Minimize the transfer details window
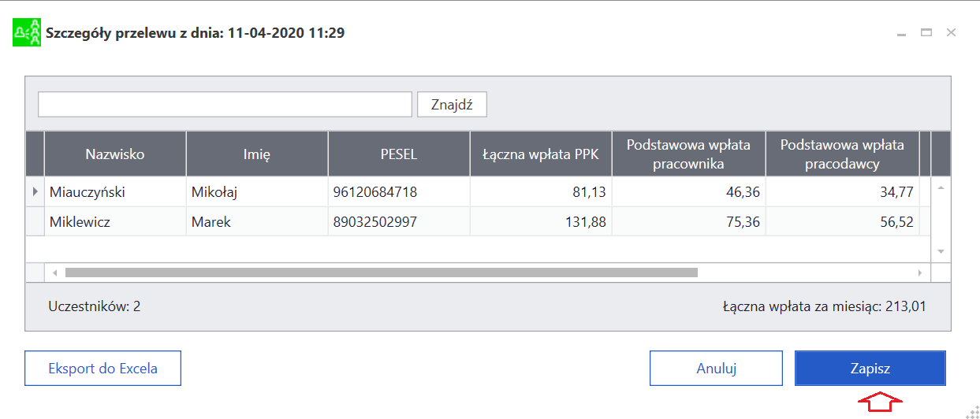 [x=901, y=33]
